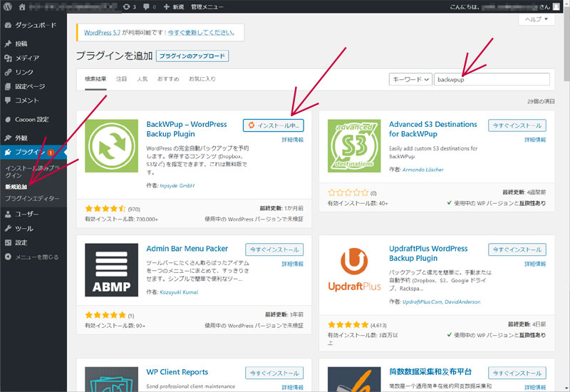Open UpdraftPlus WordPress Backup Plugin title
The width and height of the screenshot is (570, 392).
tap(428, 254)
